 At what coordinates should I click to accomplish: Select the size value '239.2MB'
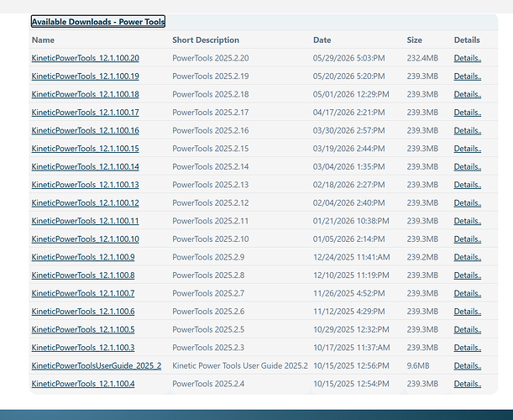[422, 257]
